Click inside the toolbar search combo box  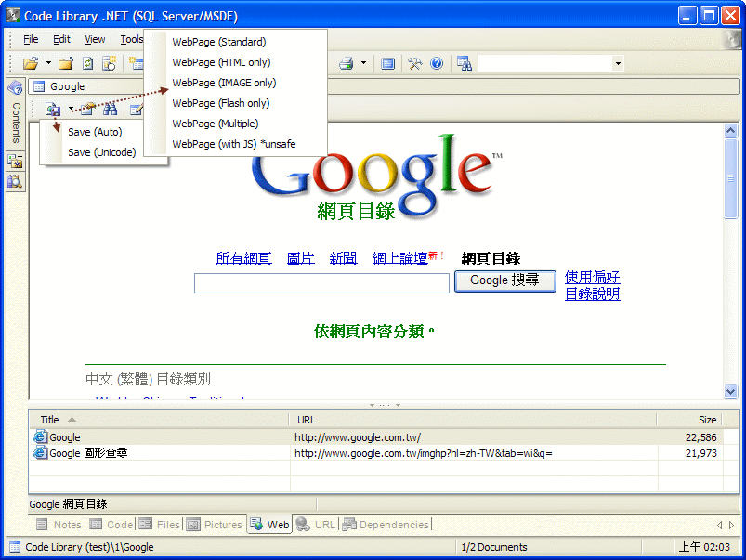(545, 63)
